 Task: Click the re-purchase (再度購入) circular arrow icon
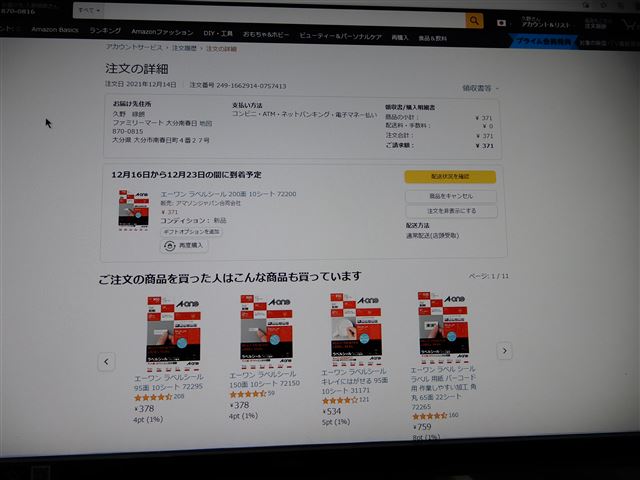point(171,245)
